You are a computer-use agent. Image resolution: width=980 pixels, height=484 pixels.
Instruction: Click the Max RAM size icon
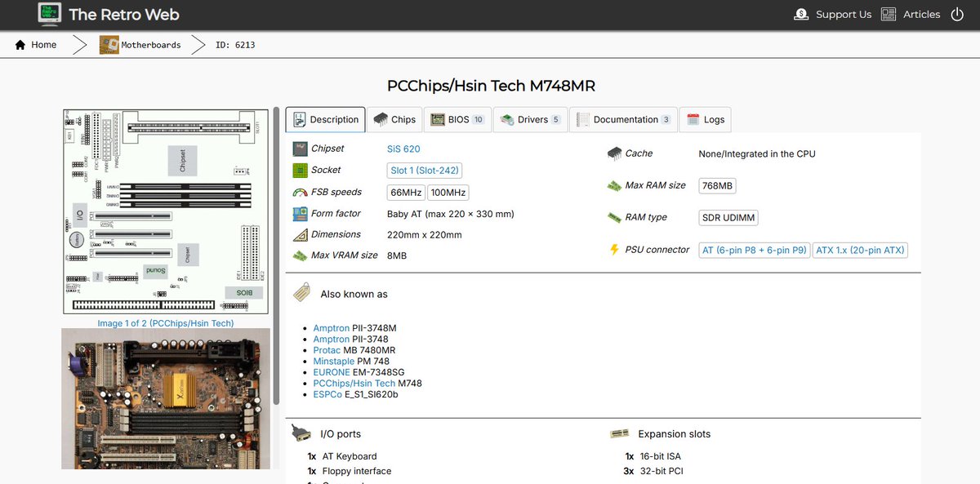[x=614, y=185]
